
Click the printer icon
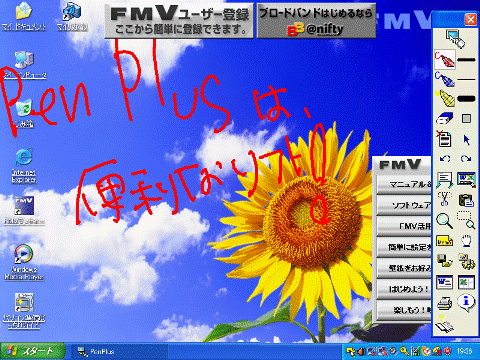445,303
